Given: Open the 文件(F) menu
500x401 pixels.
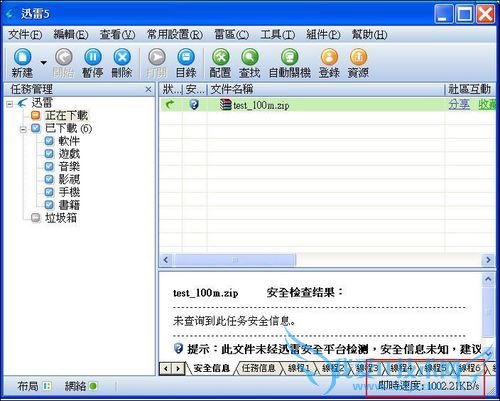Looking at the screenshot, I should (25, 34).
